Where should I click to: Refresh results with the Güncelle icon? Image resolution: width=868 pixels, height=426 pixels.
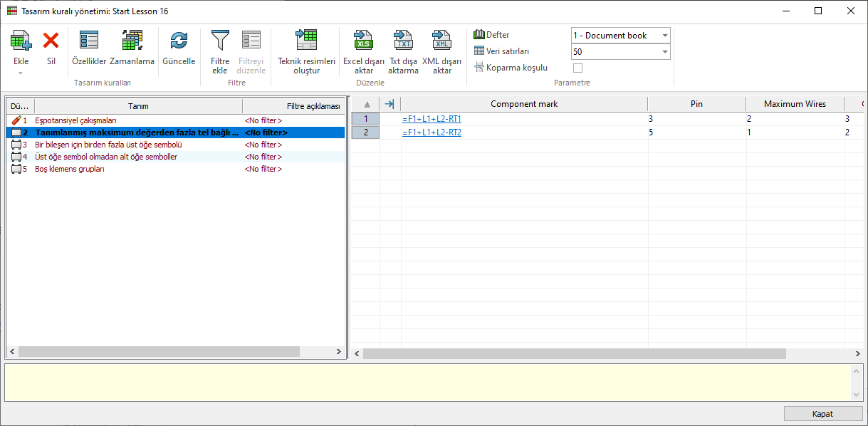[x=179, y=41]
